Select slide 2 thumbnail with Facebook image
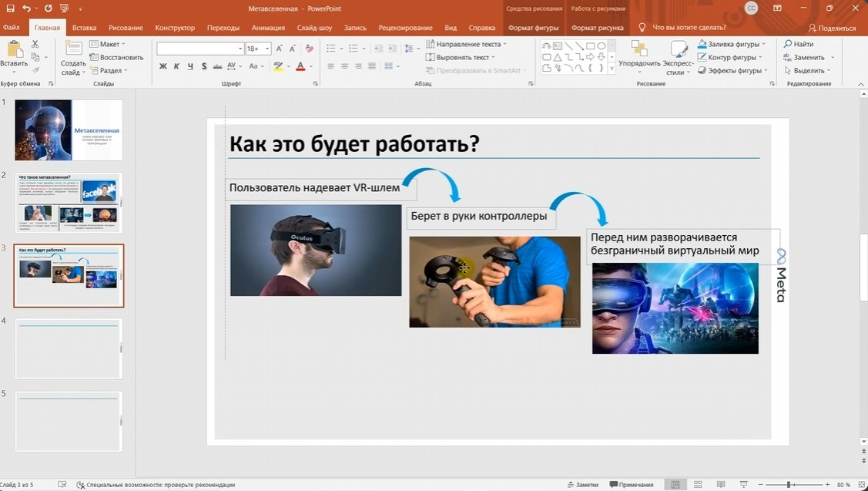The height and width of the screenshot is (491, 868). tap(69, 203)
